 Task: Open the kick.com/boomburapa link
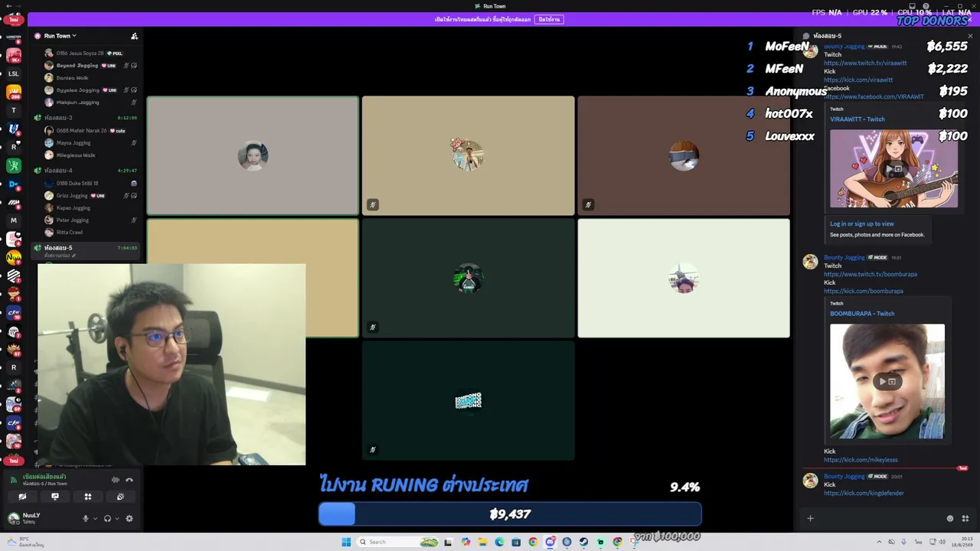pos(864,292)
